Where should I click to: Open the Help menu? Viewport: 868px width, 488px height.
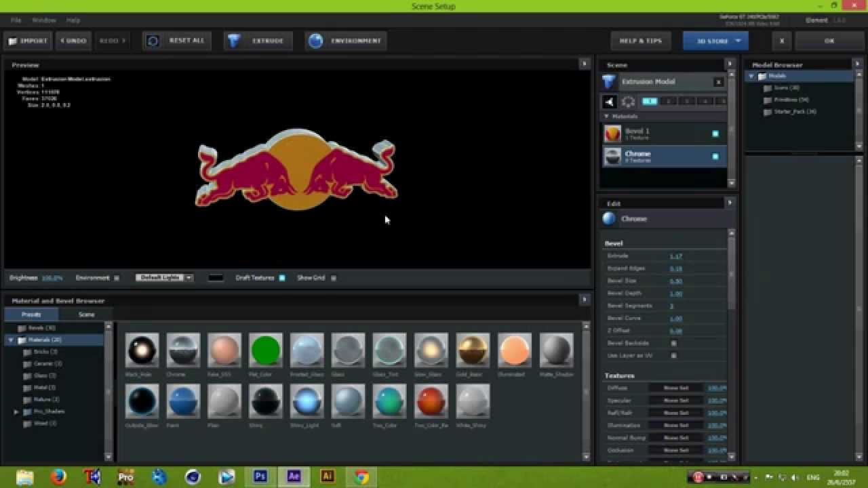(73, 20)
